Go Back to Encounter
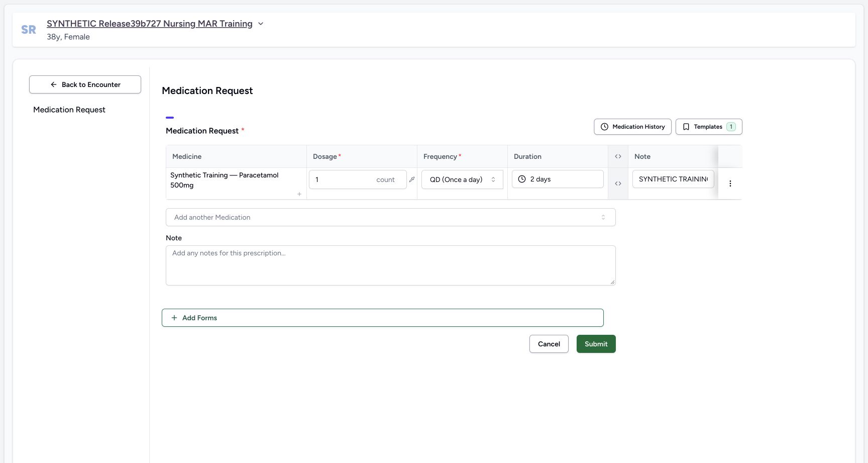 point(85,84)
